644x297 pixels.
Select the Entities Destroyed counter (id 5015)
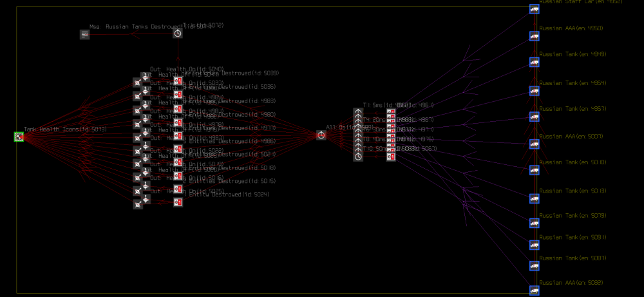pyautogui.click(x=178, y=189)
